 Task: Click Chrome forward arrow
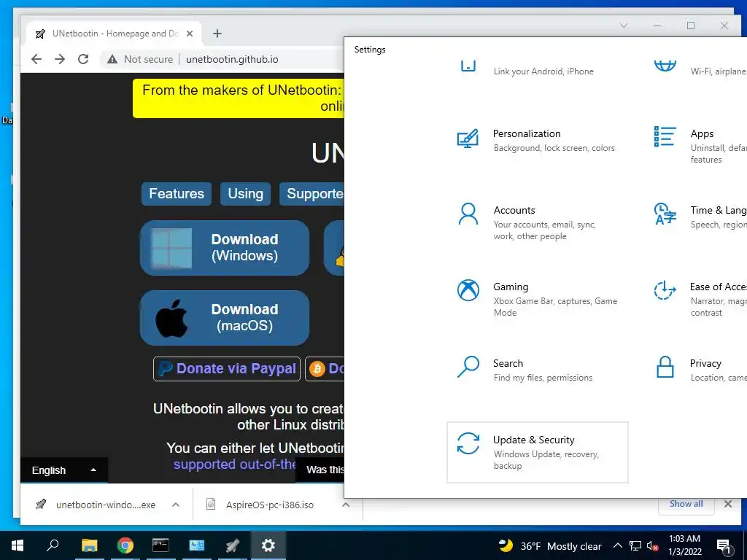tap(60, 59)
